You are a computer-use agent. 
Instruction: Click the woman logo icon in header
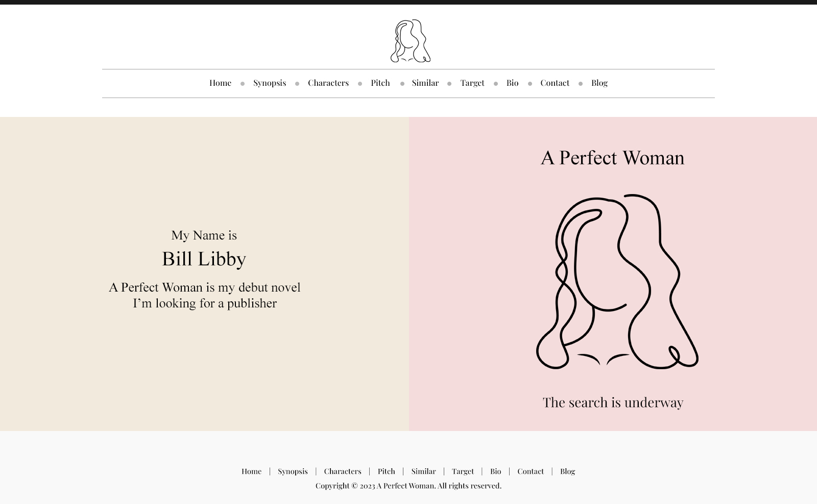(x=410, y=41)
